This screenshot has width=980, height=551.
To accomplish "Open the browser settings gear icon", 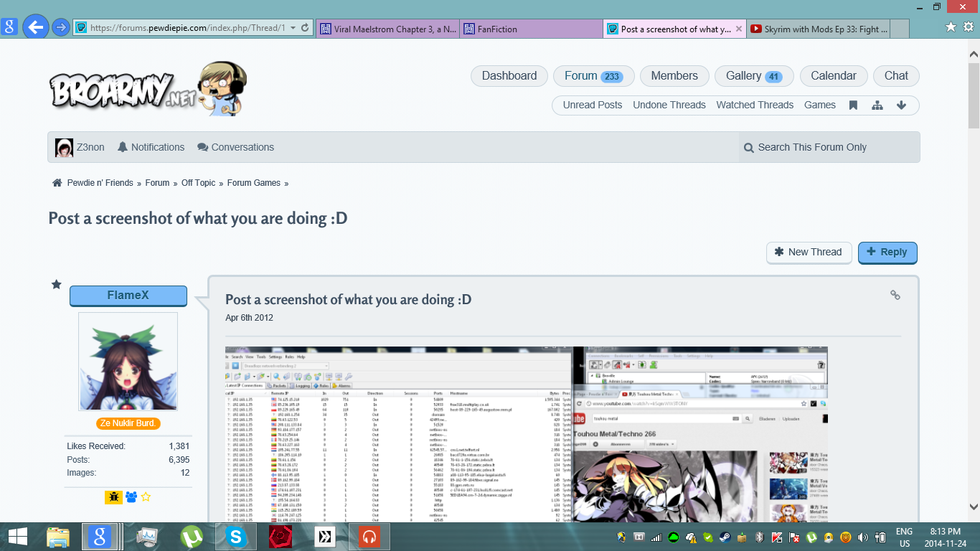I will tap(968, 27).
